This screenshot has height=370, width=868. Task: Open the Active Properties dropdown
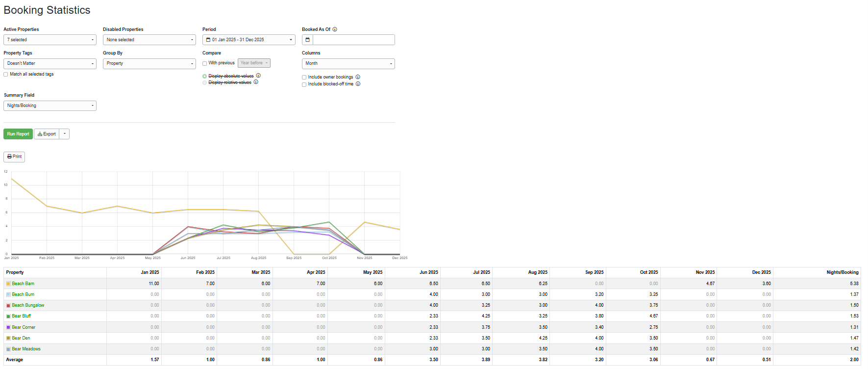pos(50,40)
